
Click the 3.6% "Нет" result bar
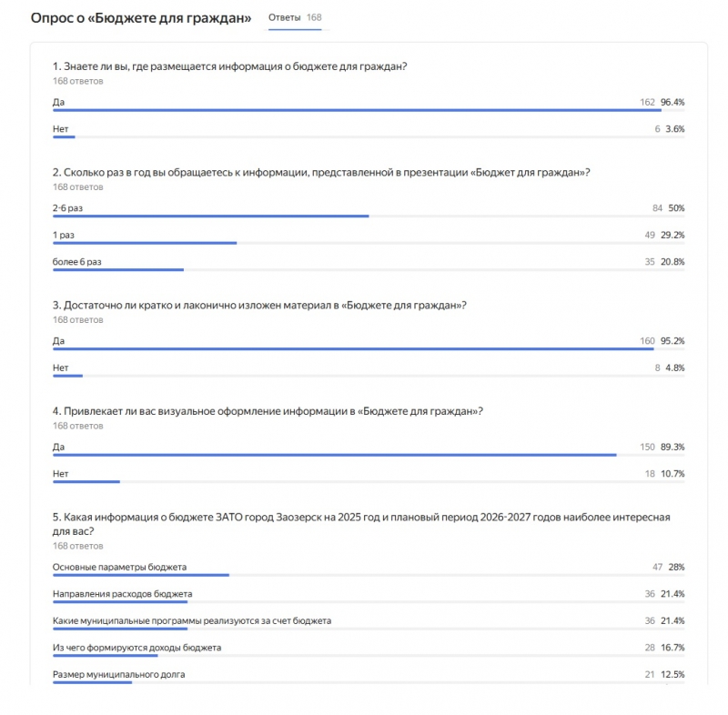64,137
